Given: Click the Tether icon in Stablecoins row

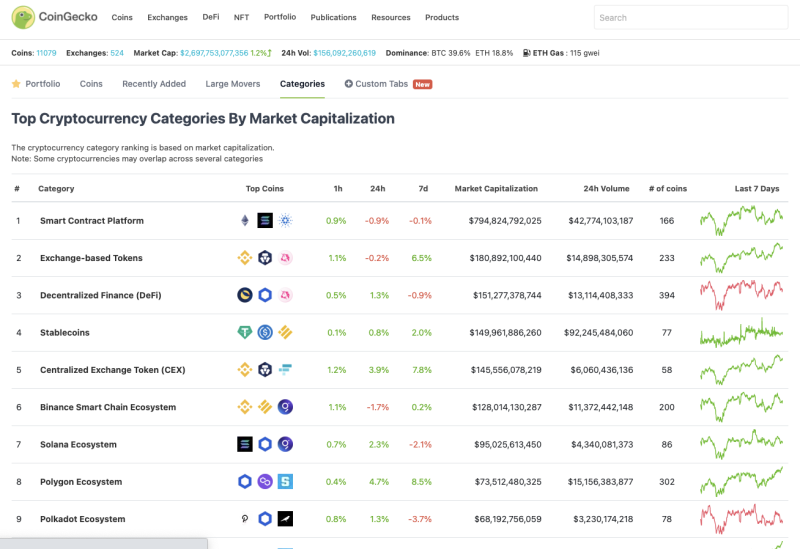Looking at the screenshot, I should coord(245,332).
